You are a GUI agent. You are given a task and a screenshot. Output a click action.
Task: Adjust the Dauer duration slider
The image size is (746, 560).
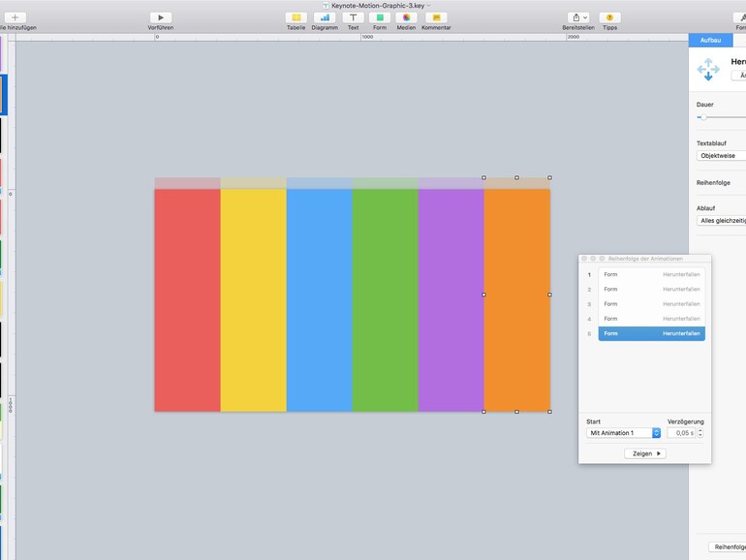[703, 117]
